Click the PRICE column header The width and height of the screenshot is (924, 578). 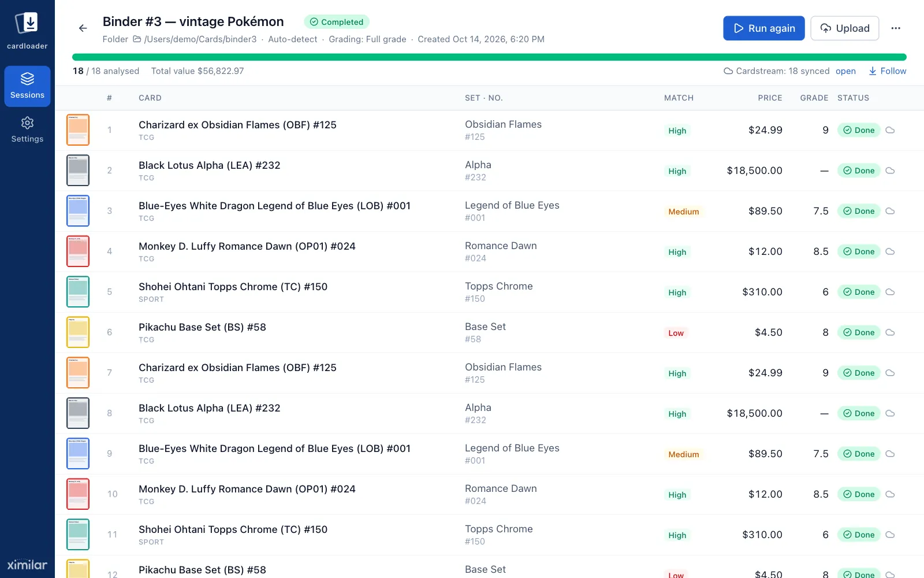pos(770,98)
